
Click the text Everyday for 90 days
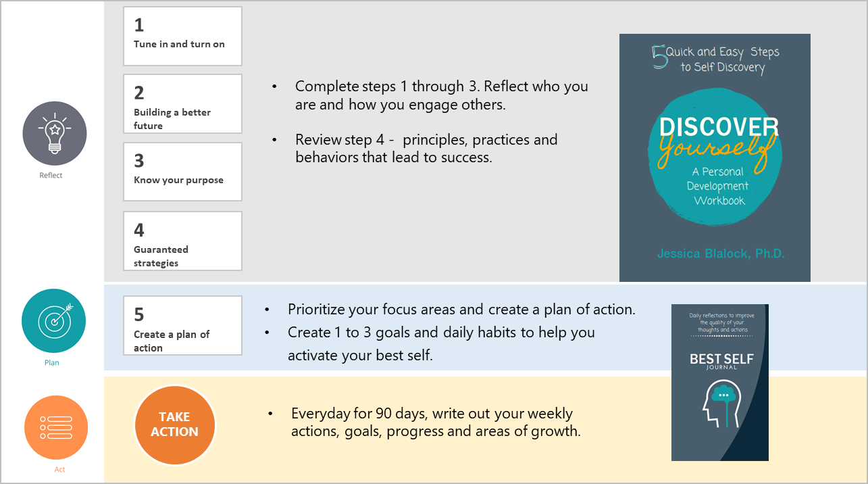pos(359,413)
